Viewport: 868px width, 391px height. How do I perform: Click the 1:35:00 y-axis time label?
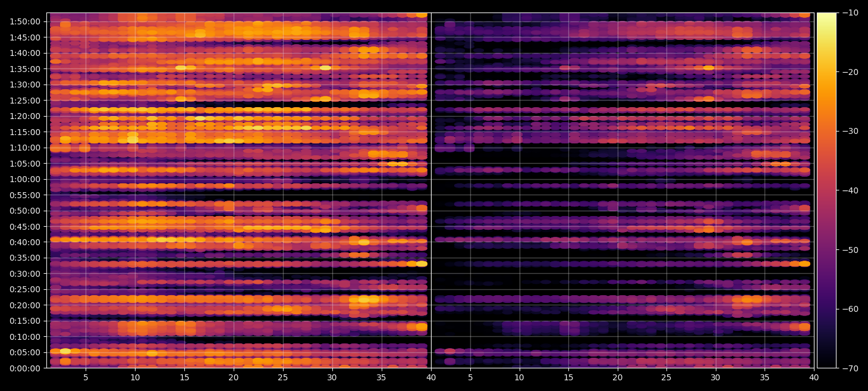[x=25, y=68]
